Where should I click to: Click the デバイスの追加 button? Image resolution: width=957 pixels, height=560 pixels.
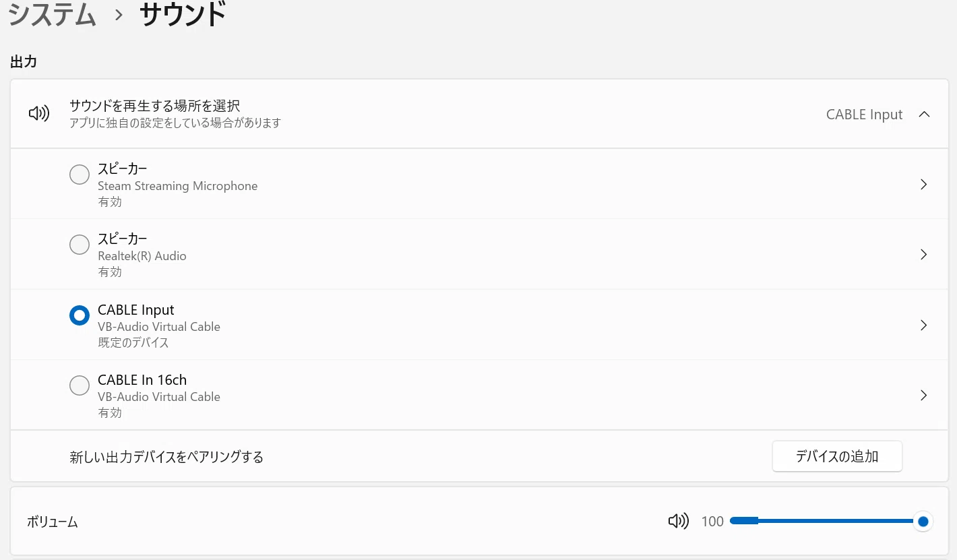click(x=837, y=457)
